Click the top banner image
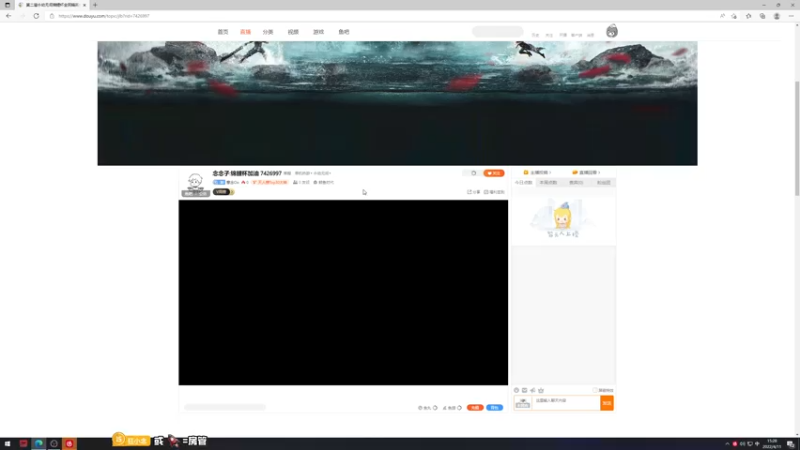 pyautogui.click(x=397, y=103)
